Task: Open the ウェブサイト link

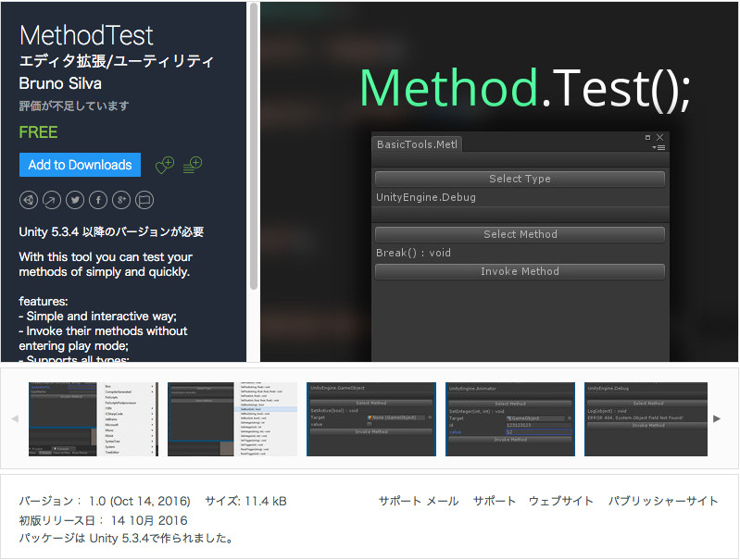Action: [560, 501]
